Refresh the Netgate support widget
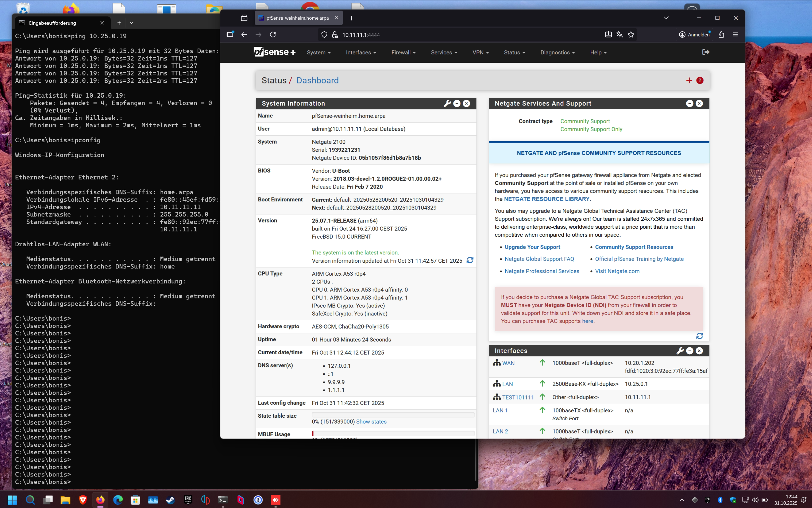This screenshot has height=508, width=812. click(x=700, y=336)
